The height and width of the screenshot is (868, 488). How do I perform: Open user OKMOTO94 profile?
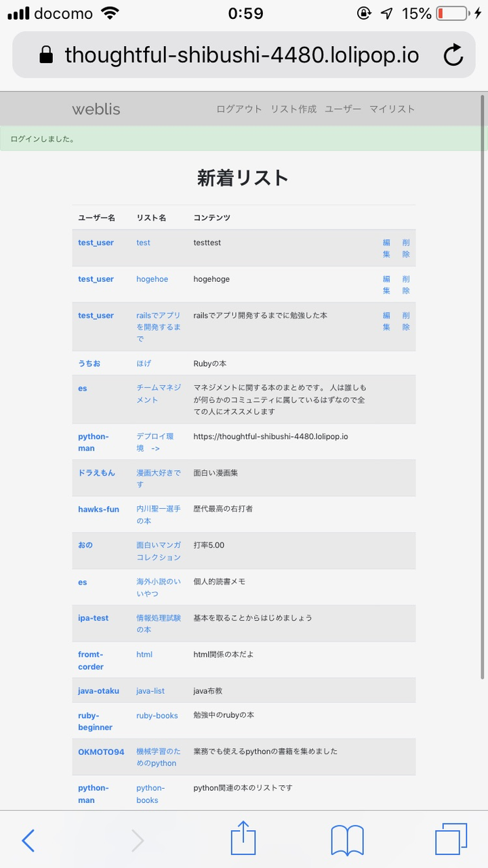[101, 752]
